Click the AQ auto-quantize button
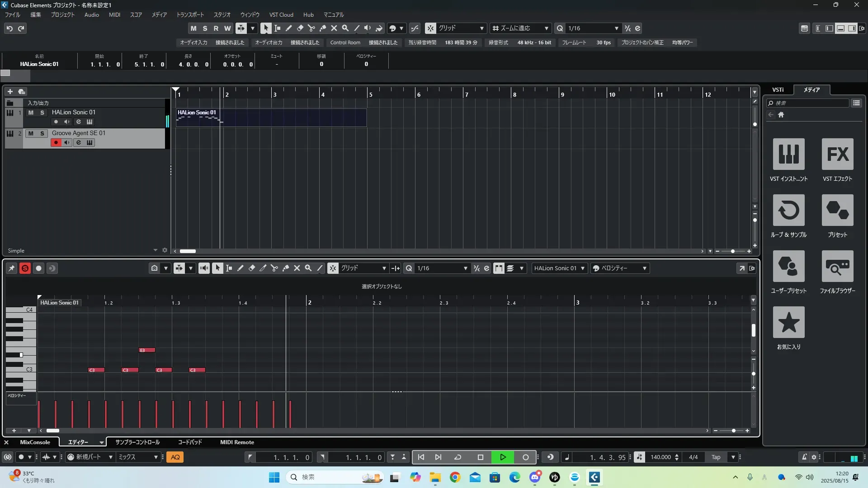The image size is (868, 488). click(175, 457)
